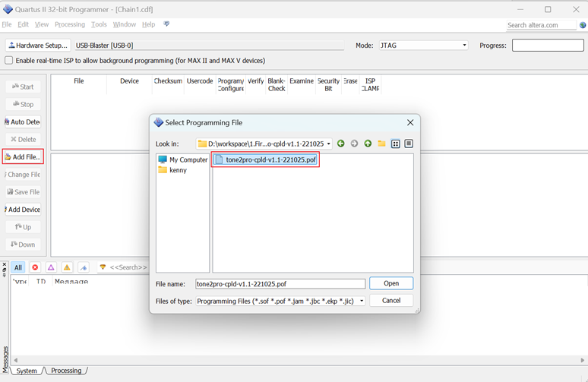
Task: Toggle warning messages filter yellow triangle
Action: (x=67, y=267)
